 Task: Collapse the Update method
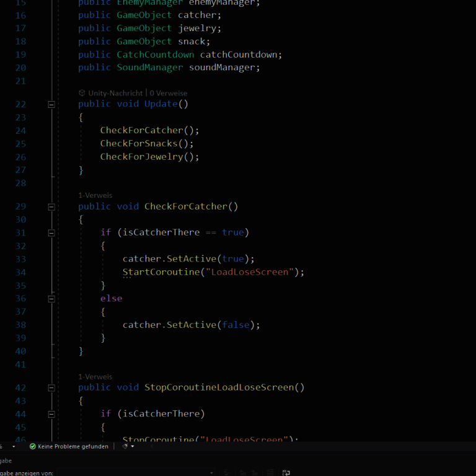(x=51, y=105)
